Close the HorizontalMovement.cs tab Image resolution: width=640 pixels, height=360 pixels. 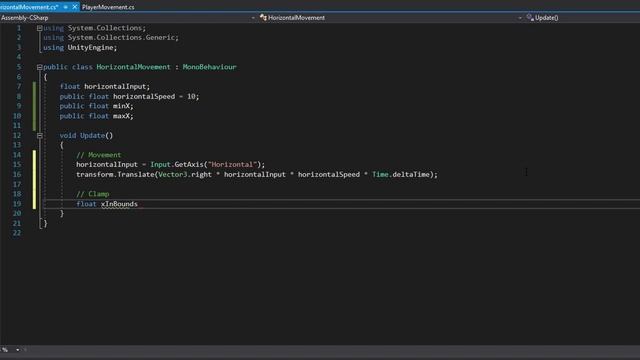(75, 7)
